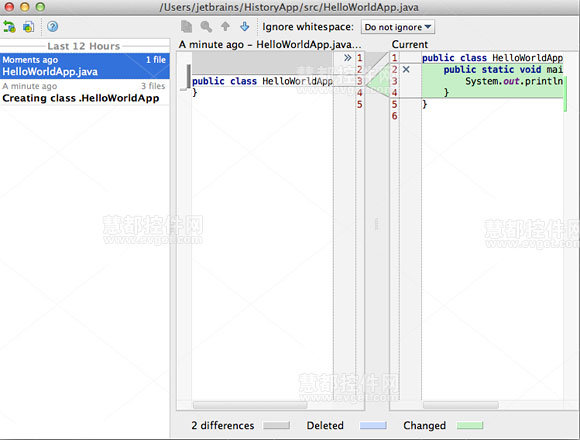The height and width of the screenshot is (440, 580).
Task: Click the '2 differences' label
Action: [223, 426]
